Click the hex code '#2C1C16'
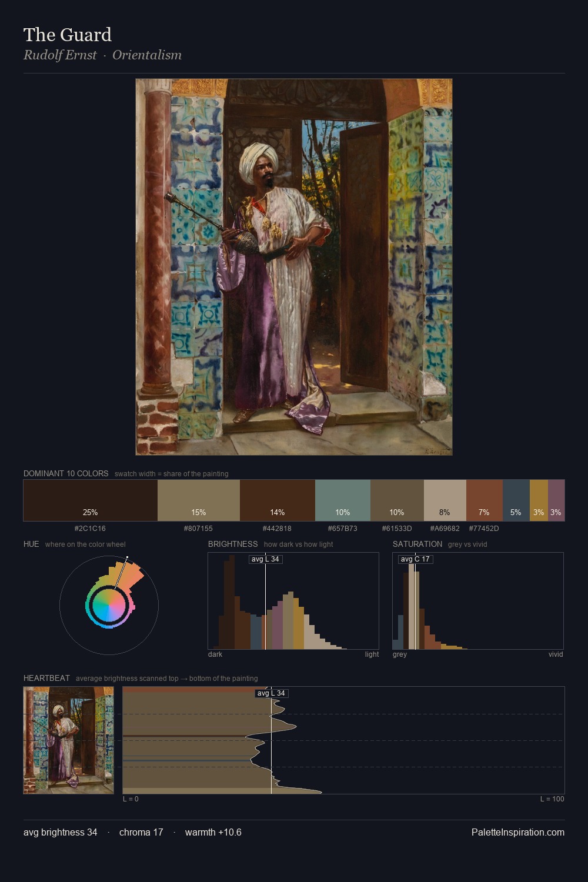The height and width of the screenshot is (882, 588). 90,529
